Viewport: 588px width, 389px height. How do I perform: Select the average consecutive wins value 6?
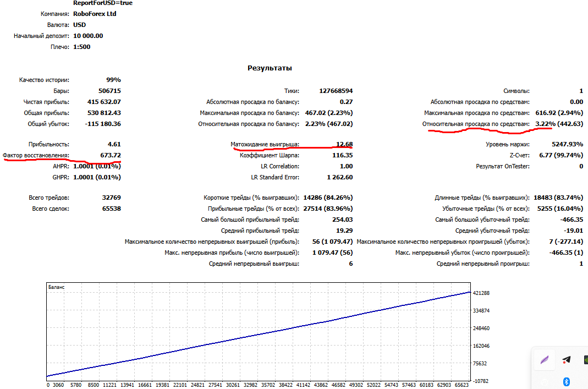pos(351,264)
